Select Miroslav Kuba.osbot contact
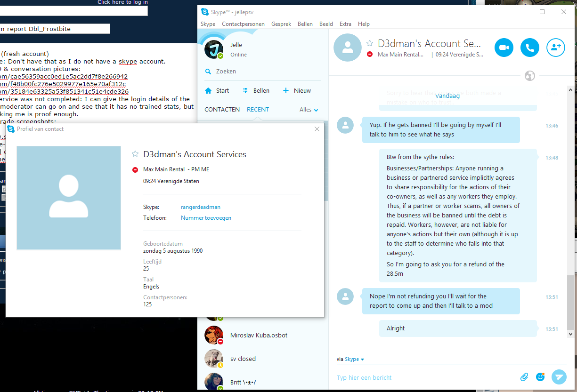 tap(263, 335)
